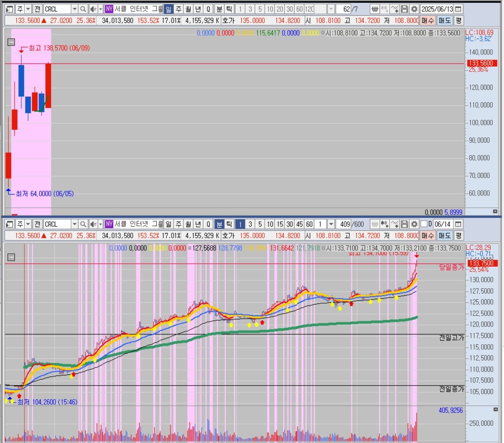Select the 분 (minute) period in the top chart

point(219,9)
